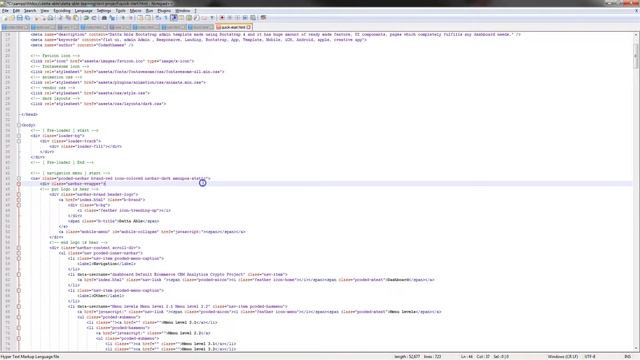Collapse the ul pcoded-inner-navbar fold marker
The width and height of the screenshot is (640, 360).
click(x=19, y=253)
